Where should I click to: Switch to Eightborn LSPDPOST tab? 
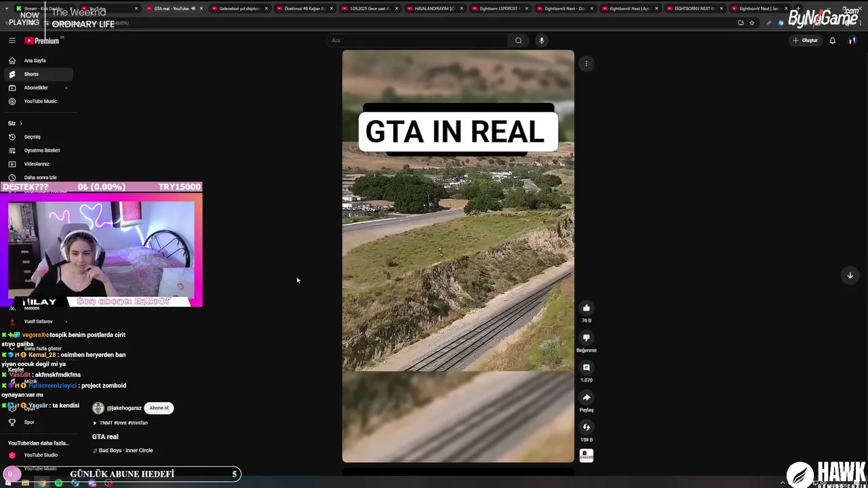[x=499, y=9]
